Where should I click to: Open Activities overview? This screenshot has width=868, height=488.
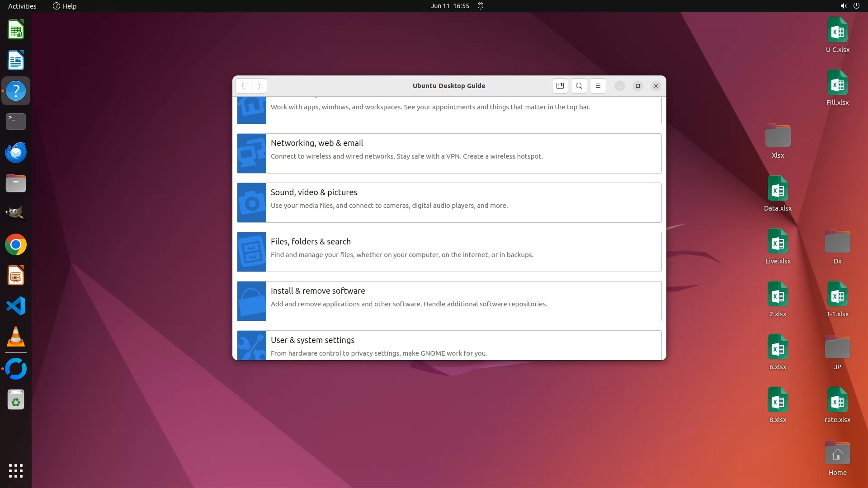[22, 6]
